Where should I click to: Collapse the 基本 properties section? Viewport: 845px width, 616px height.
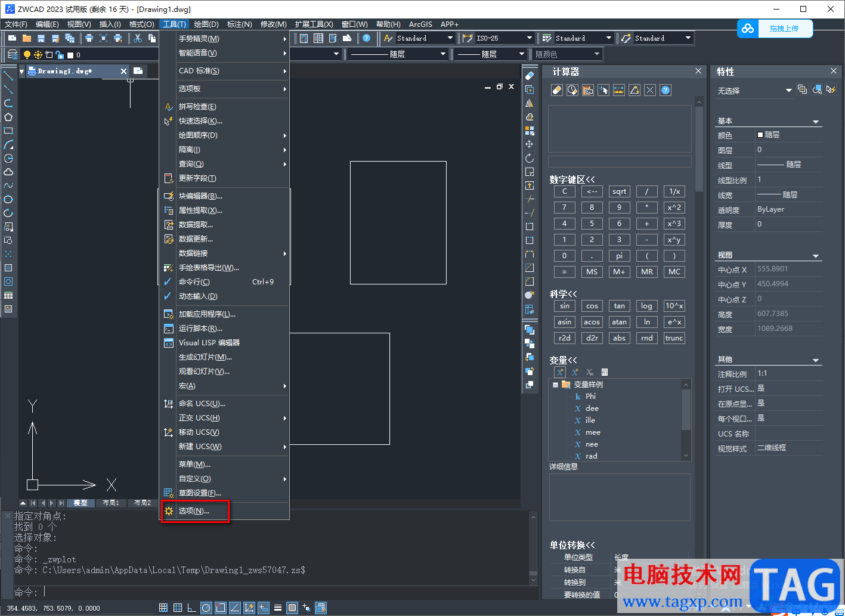(816, 122)
